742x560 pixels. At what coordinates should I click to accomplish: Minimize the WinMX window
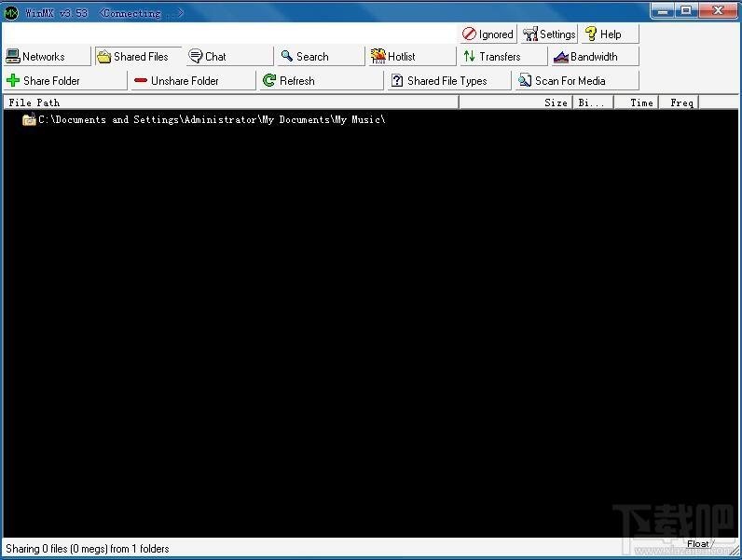[663, 11]
